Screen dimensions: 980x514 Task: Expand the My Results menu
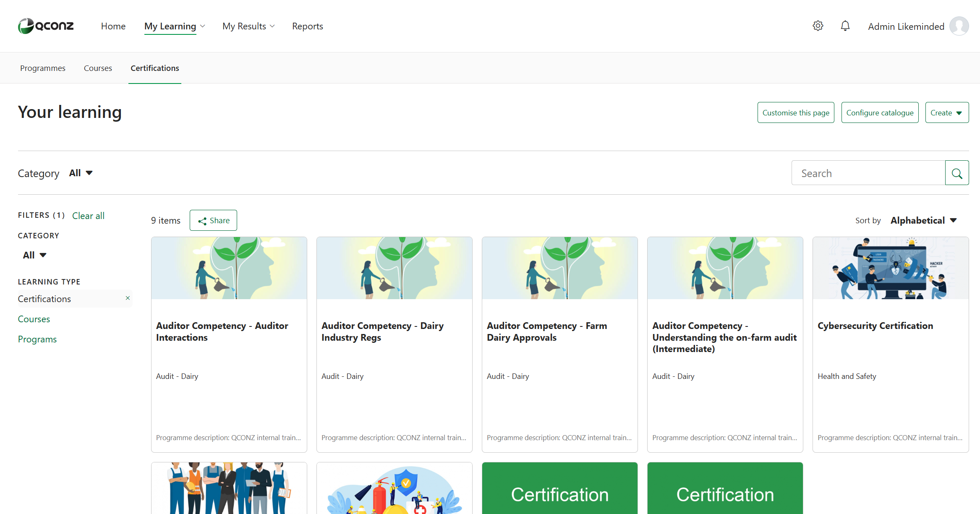coord(248,26)
